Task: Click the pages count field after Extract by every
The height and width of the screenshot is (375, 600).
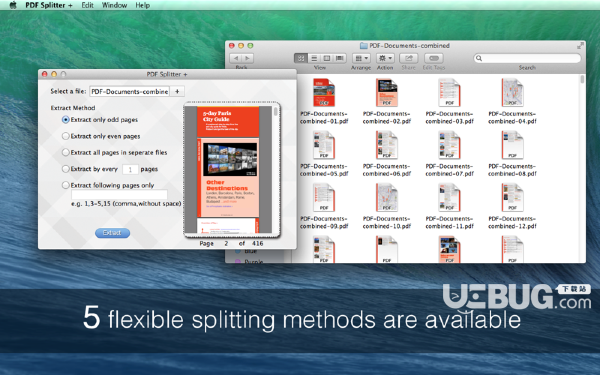Action: point(130,169)
